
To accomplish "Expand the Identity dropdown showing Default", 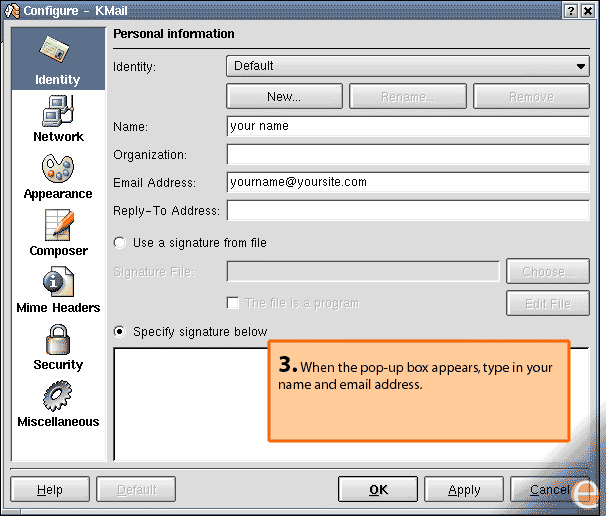I will tap(408, 66).
